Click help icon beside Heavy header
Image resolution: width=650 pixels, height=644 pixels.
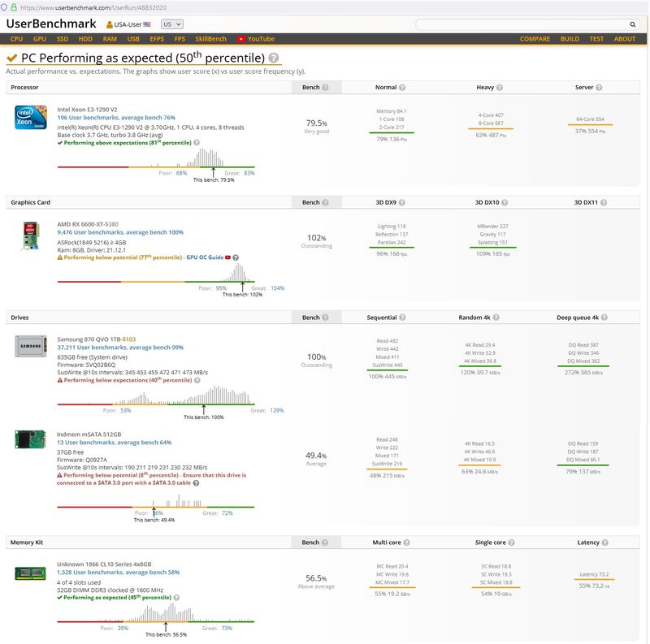click(500, 88)
